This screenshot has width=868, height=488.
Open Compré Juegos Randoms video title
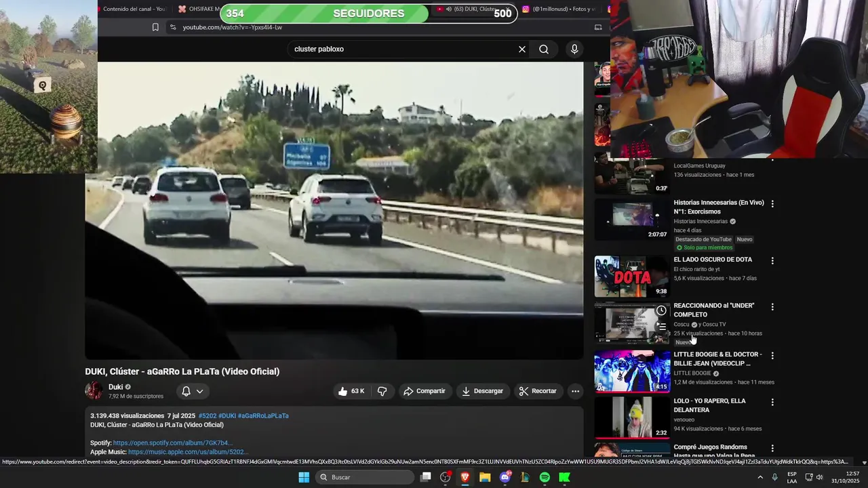pyautogui.click(x=711, y=451)
